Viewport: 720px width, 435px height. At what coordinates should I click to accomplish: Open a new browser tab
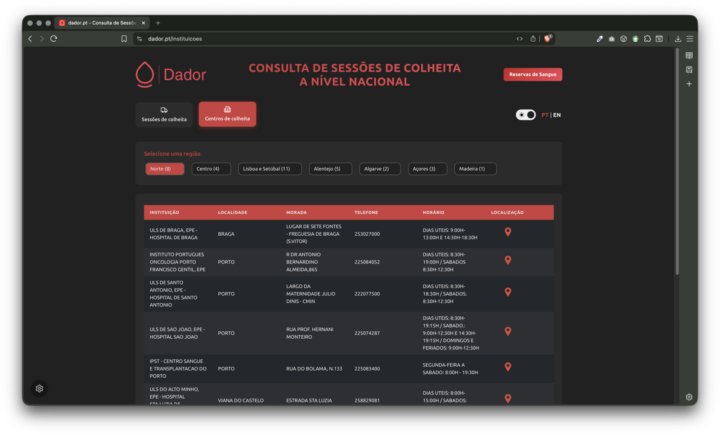[x=158, y=23]
